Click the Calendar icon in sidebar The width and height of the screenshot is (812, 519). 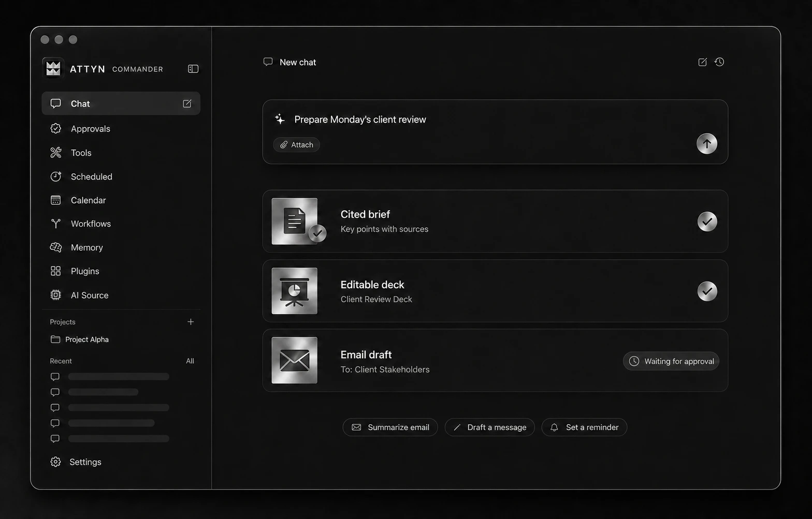[x=56, y=200]
